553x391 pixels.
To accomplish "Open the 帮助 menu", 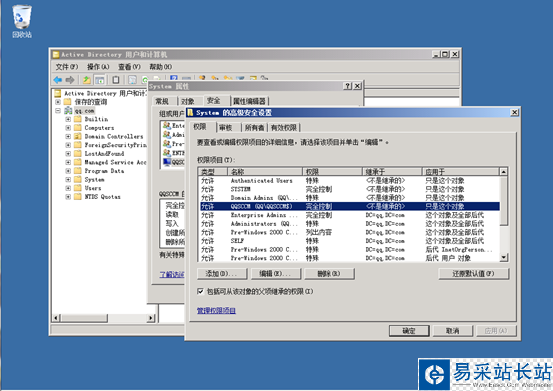I will click(160, 67).
